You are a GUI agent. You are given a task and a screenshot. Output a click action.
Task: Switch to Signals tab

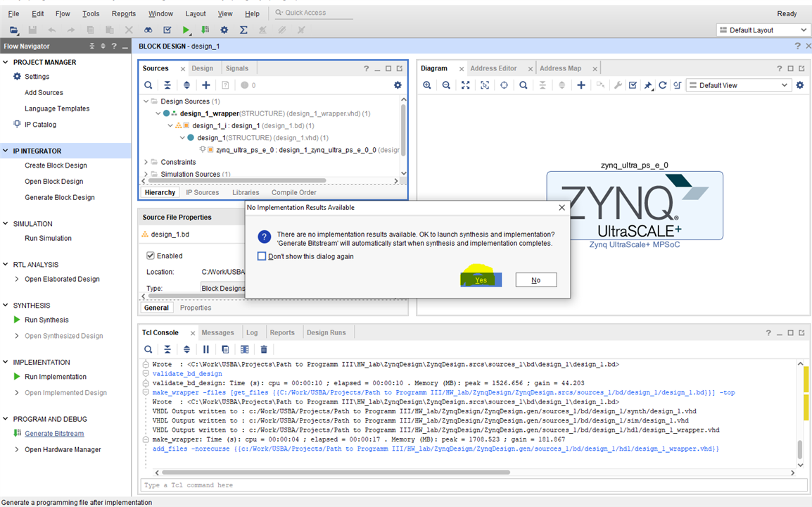tap(237, 68)
